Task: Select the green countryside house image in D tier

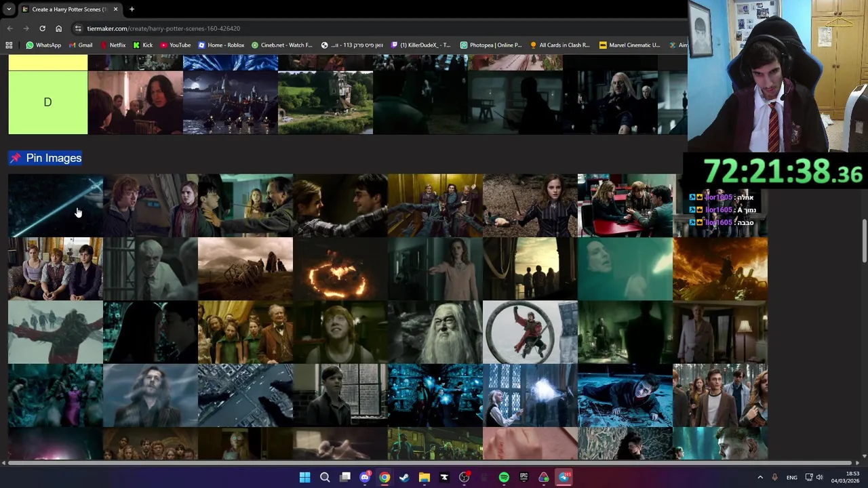Action: [x=325, y=102]
